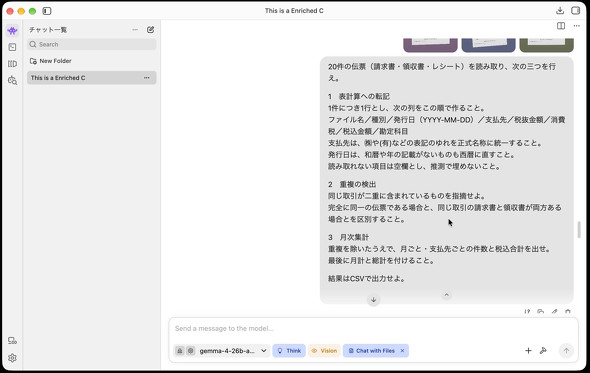Click the line '最後に月計と総計を付けること。'
The width and height of the screenshot is (590, 373).
tap(381, 260)
